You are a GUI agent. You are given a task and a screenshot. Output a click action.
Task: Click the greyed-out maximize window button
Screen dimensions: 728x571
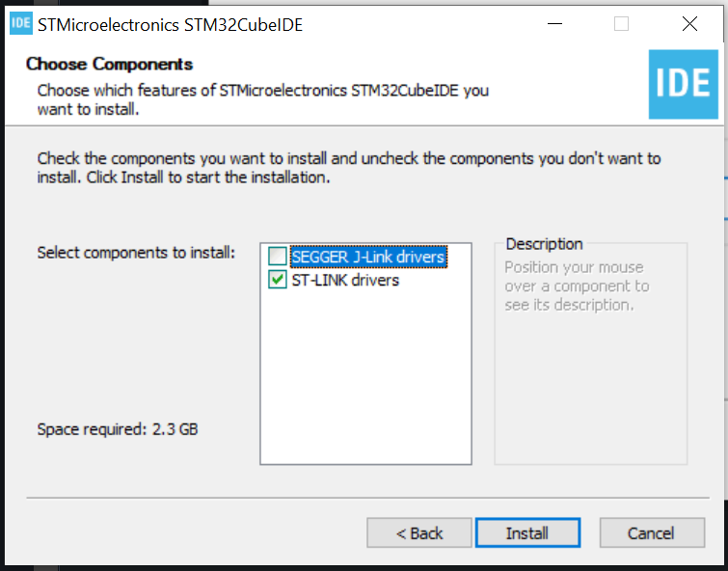coord(621,24)
